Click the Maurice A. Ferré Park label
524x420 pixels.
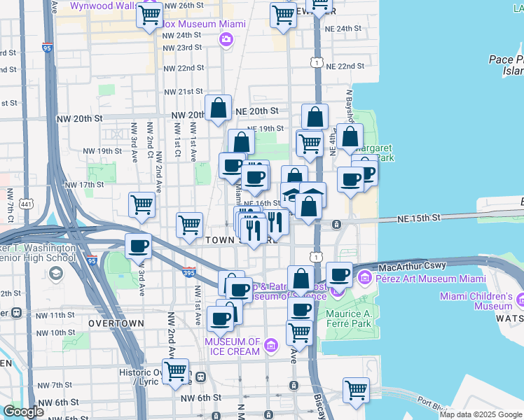pyautogui.click(x=349, y=318)
